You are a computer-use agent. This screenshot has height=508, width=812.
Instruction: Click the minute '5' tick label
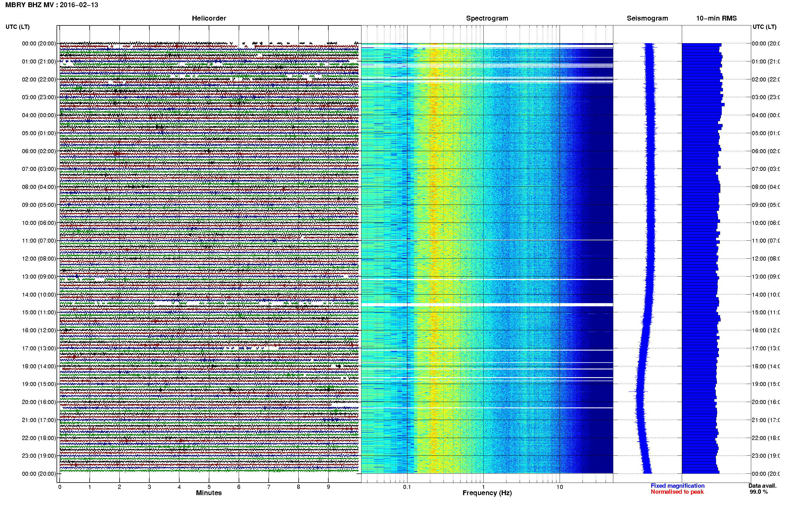click(x=209, y=487)
